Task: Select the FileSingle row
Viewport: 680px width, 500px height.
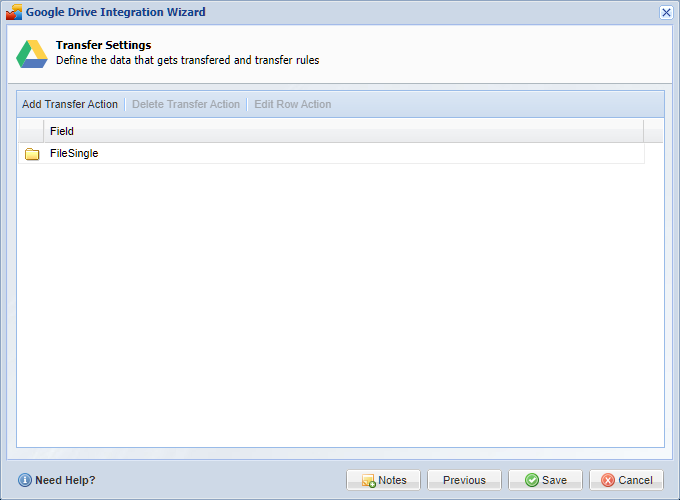Action: click(74, 154)
